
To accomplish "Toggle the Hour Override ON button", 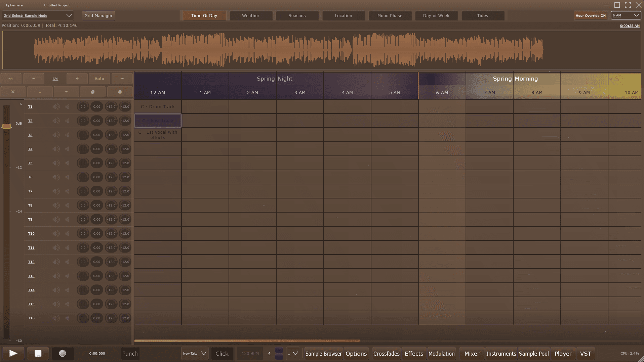I will tap(590, 15).
